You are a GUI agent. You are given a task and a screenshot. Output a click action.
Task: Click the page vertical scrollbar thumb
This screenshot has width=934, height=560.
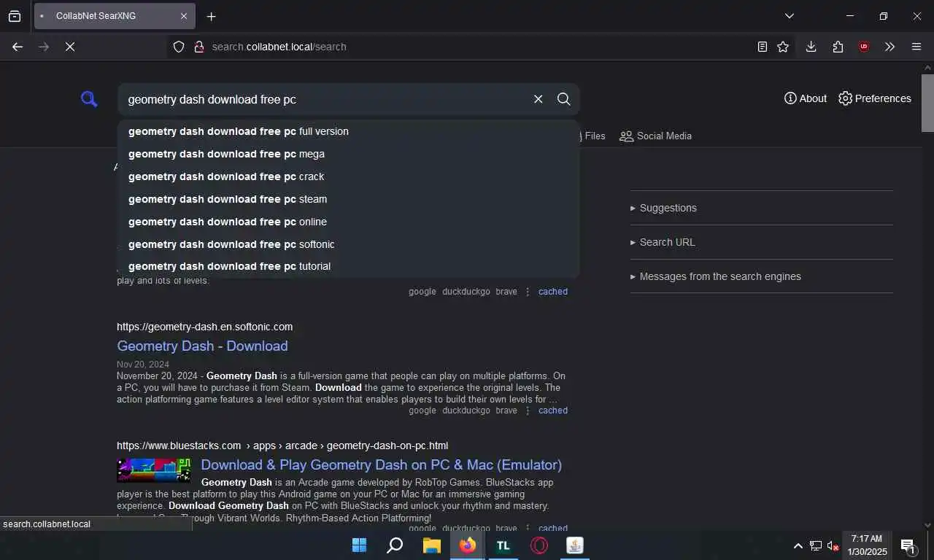point(927,102)
